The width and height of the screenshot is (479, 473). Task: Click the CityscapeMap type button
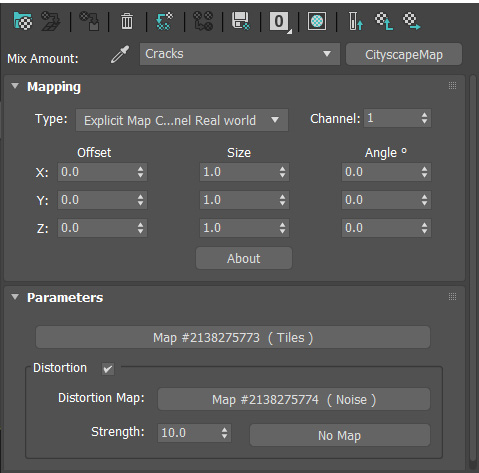[404, 54]
